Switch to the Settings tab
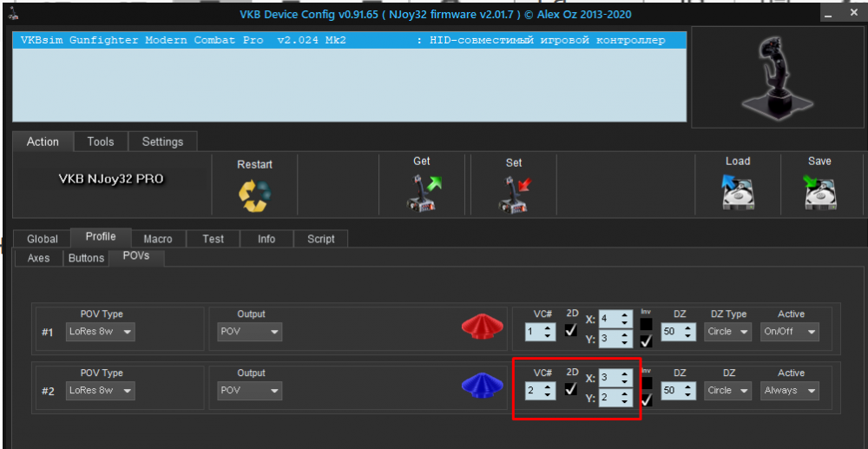868x449 pixels. [x=163, y=142]
